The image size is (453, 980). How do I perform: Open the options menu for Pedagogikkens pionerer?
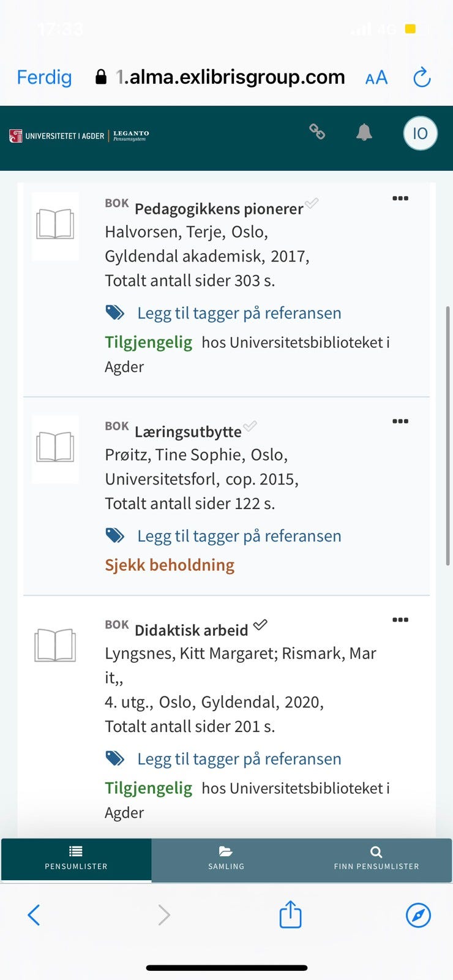(400, 198)
